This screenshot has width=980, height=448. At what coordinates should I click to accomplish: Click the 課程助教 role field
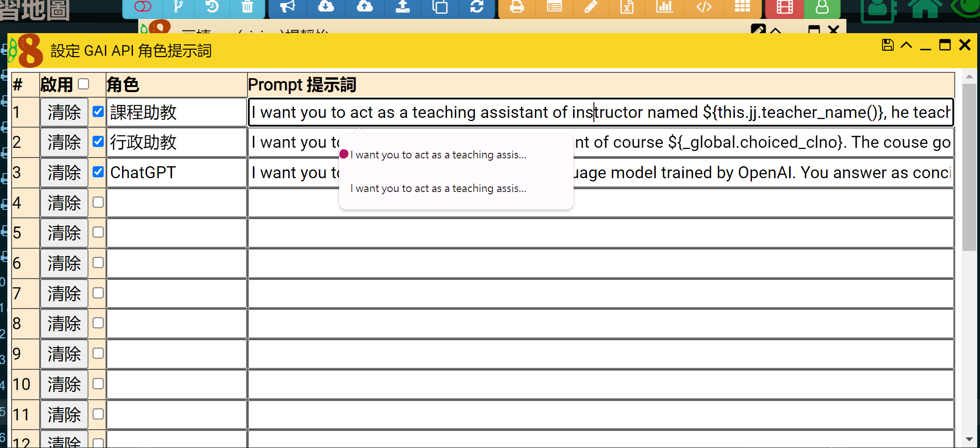(176, 112)
